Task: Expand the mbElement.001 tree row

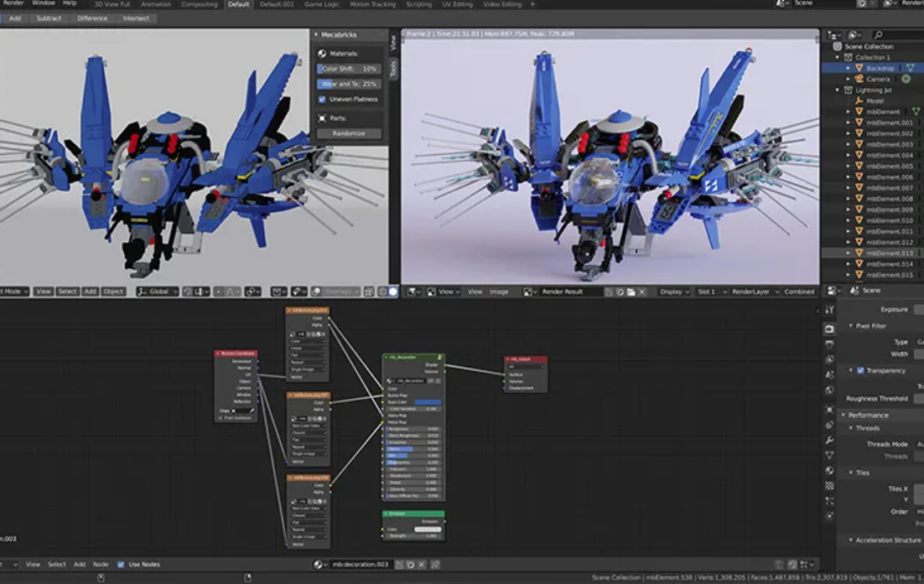Action: (849, 122)
